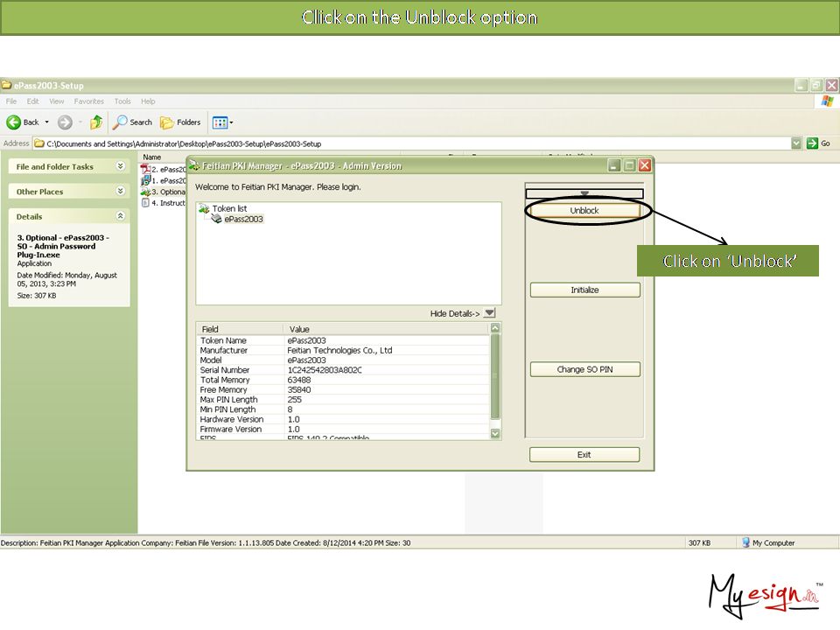
Task: Click the green Go button icon
Action: (x=813, y=143)
